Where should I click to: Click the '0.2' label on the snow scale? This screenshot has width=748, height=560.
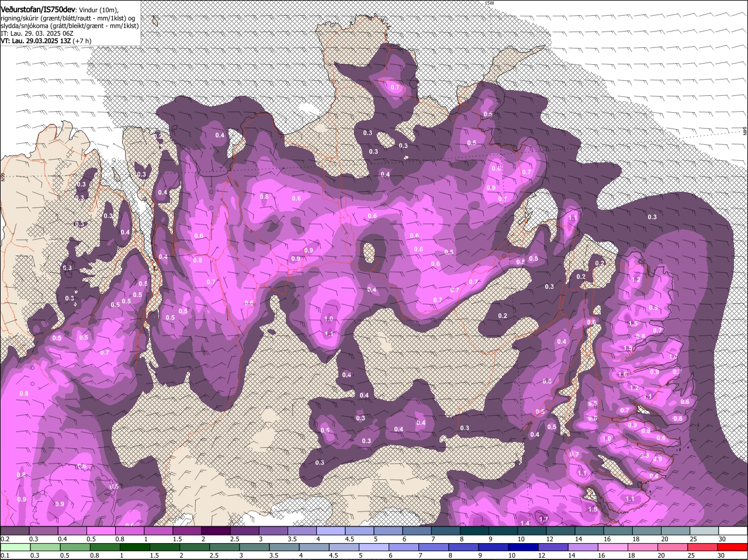(x=5, y=538)
